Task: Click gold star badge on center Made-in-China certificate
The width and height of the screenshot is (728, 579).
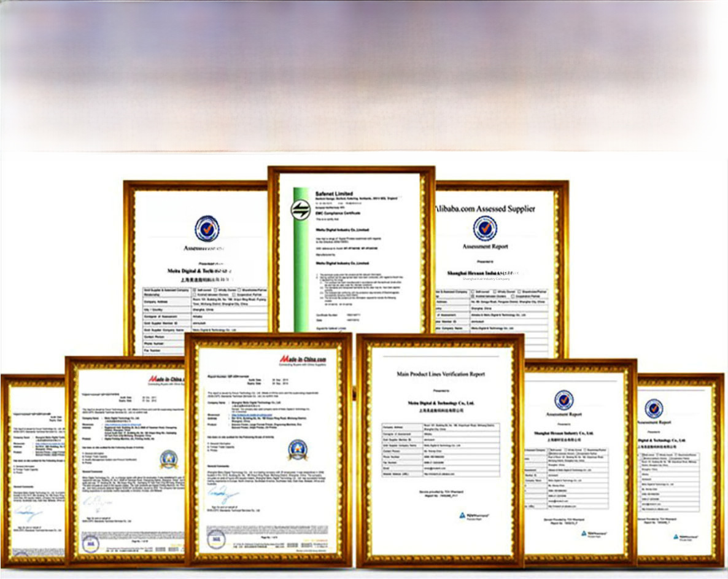Action: (x=298, y=449)
